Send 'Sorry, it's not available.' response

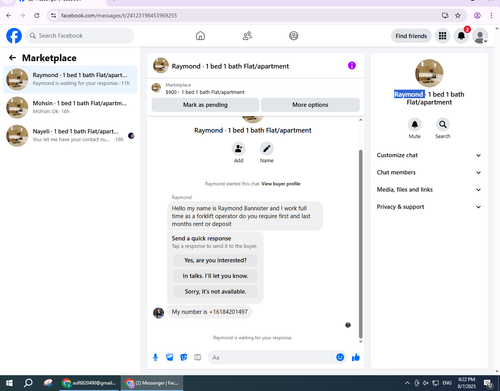click(215, 292)
